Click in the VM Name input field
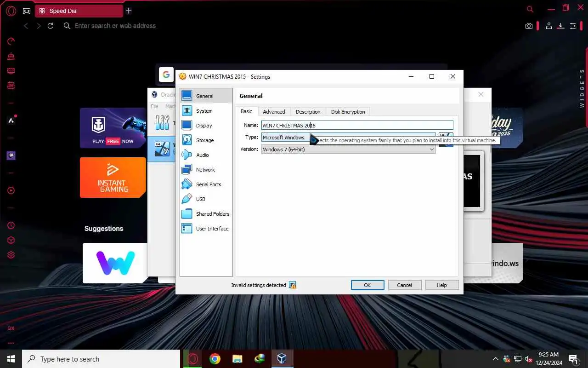588x368 pixels. (x=357, y=125)
